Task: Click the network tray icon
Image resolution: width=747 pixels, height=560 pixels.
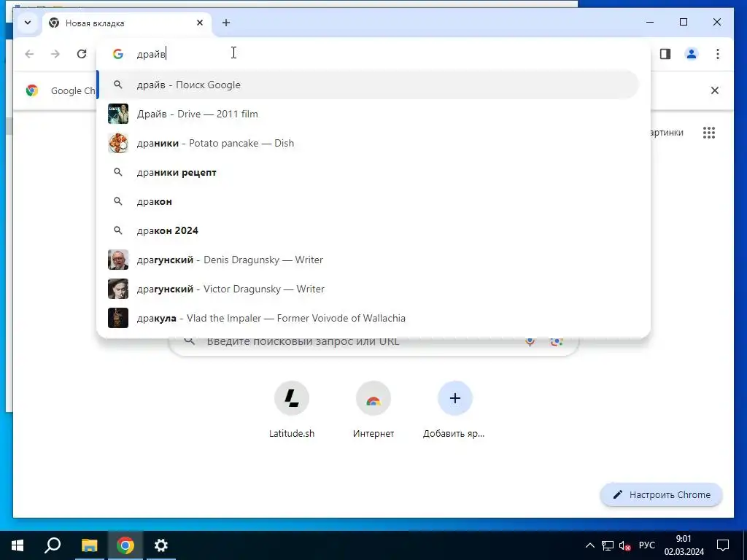Action: click(x=608, y=545)
